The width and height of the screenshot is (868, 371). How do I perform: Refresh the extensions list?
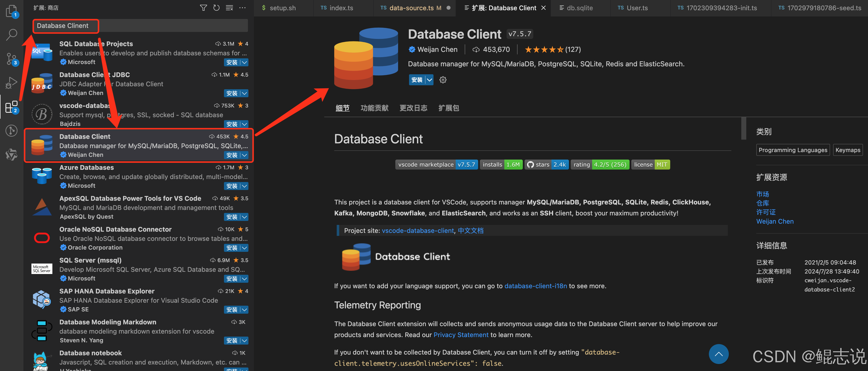(x=216, y=8)
